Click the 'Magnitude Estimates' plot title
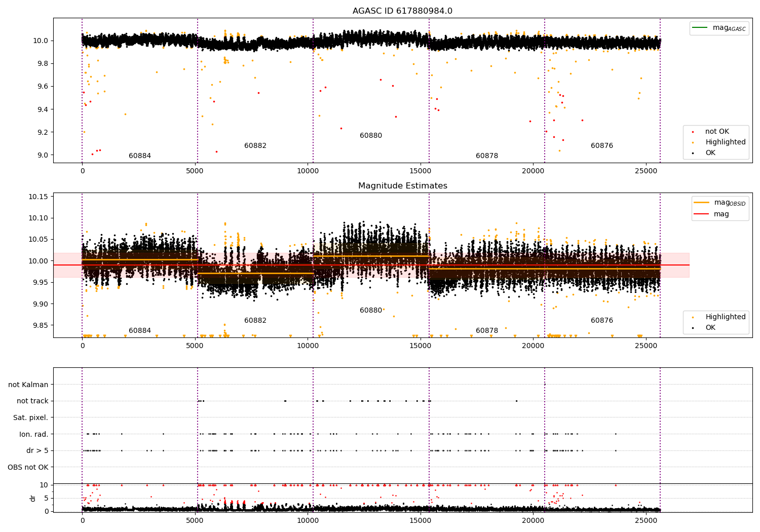The image size is (760, 532). point(402,186)
